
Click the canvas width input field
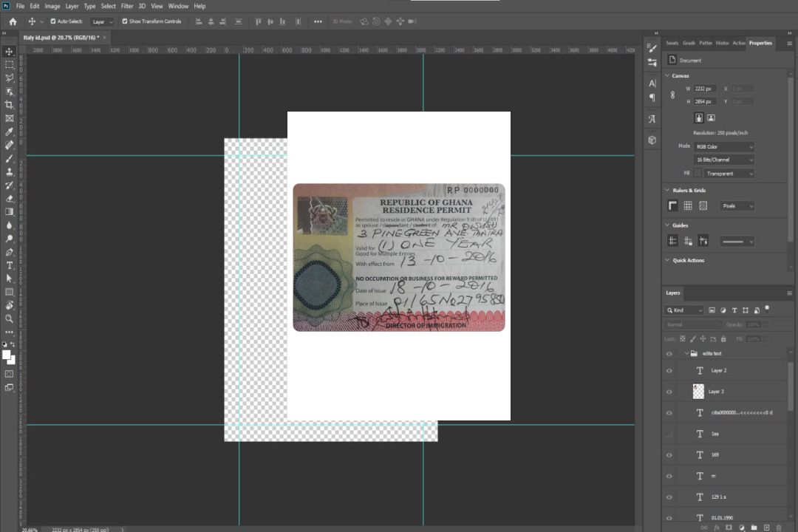point(705,89)
